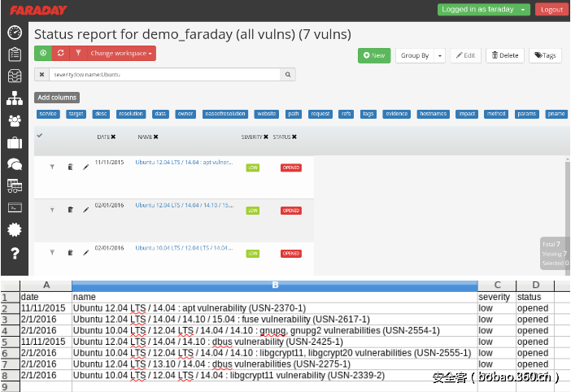Open the Logged in as faraday dropdown

(x=483, y=10)
